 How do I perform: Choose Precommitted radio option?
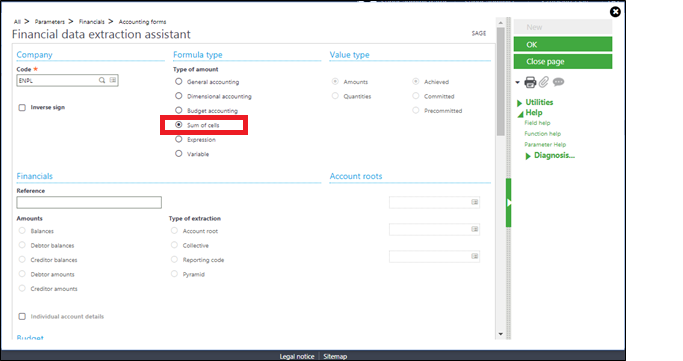pyautogui.click(x=416, y=110)
